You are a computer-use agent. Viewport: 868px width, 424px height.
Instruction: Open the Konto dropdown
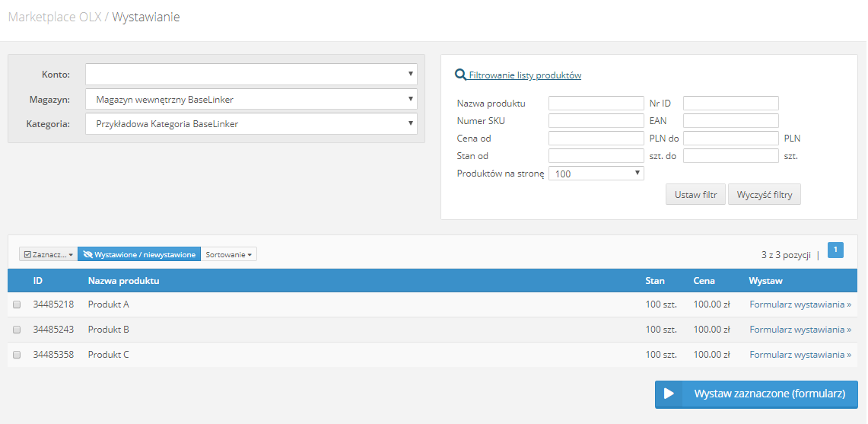(x=251, y=75)
